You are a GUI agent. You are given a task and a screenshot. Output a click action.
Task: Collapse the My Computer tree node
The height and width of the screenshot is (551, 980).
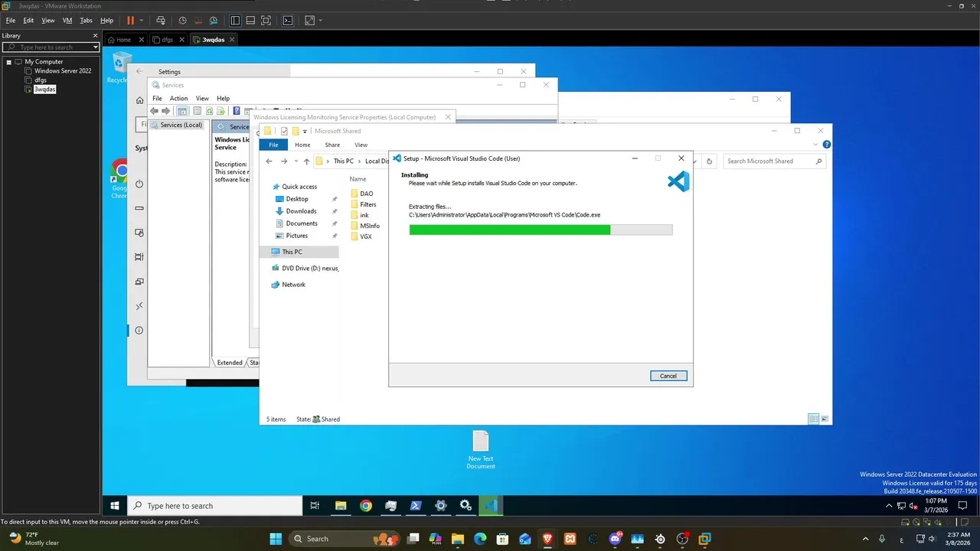[x=8, y=62]
